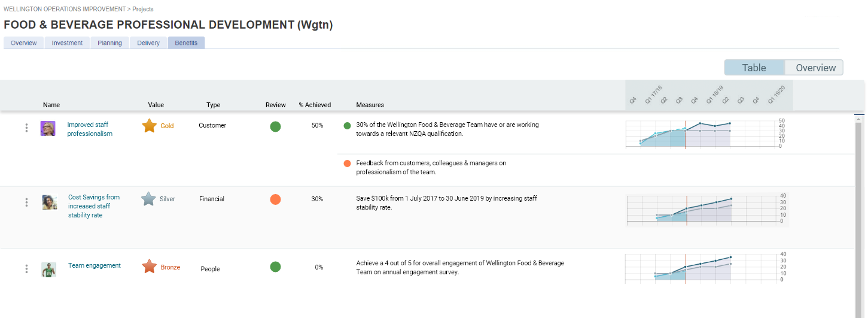Open the kebab menu for Improved staff professionalism
The image size is (868, 318).
pyautogui.click(x=26, y=128)
